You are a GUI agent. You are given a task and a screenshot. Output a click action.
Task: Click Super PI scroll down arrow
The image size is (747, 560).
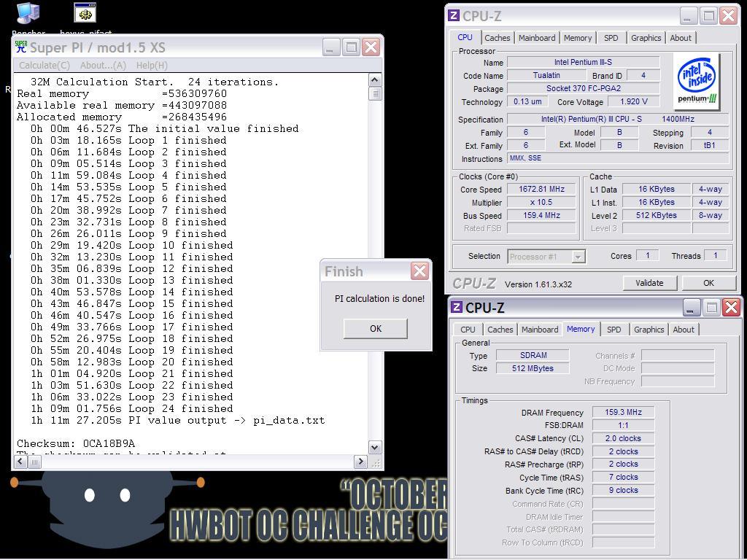(375, 448)
